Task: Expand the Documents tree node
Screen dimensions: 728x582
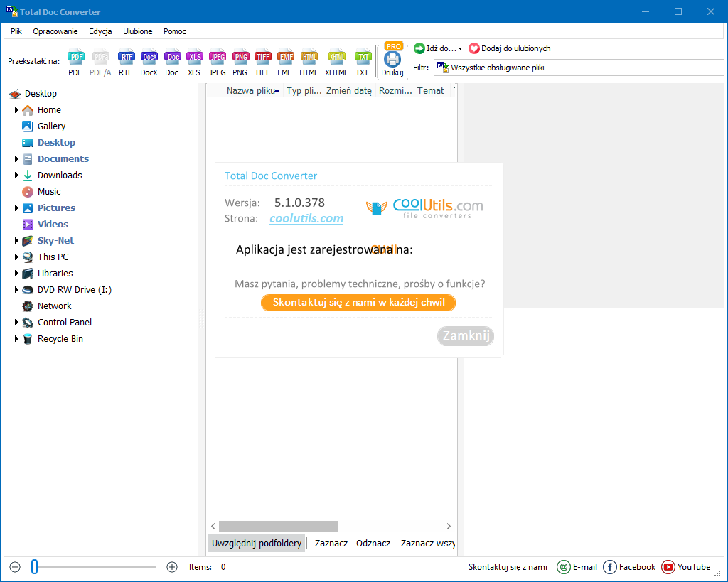Action: 16,158
